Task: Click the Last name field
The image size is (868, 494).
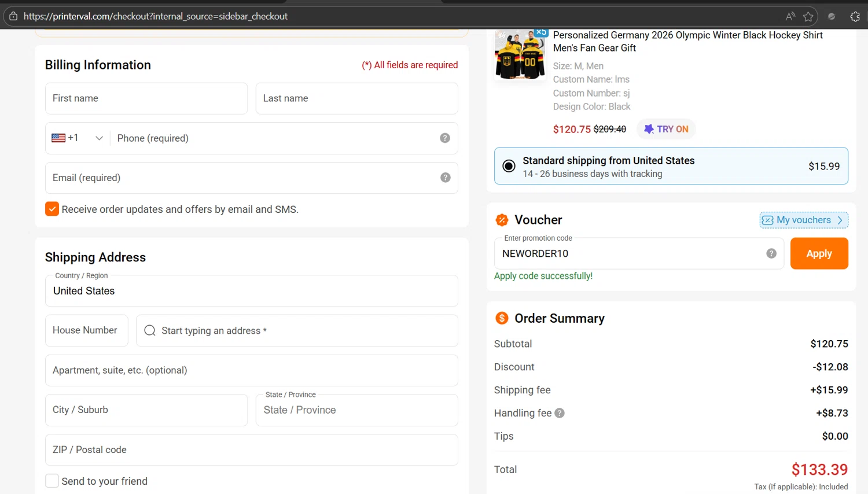Action: [x=357, y=98]
